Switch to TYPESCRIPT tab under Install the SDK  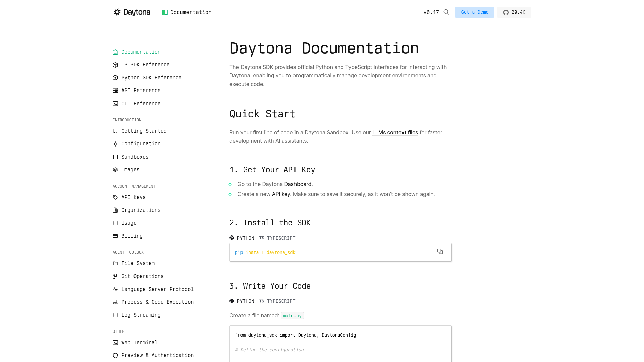277,238
